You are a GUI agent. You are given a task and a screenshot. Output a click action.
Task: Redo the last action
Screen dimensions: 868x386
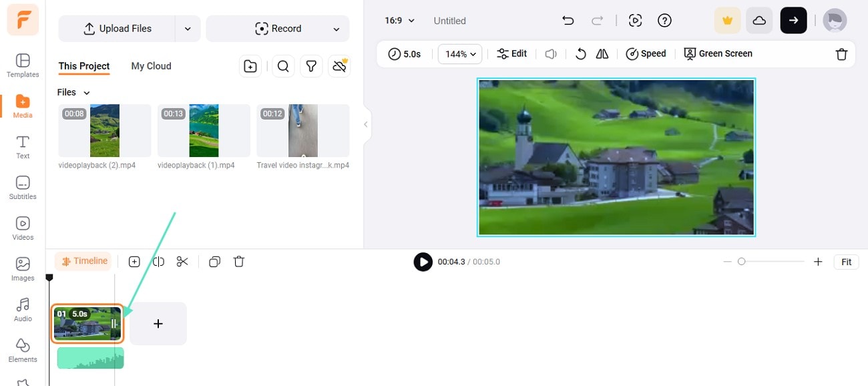[597, 21]
